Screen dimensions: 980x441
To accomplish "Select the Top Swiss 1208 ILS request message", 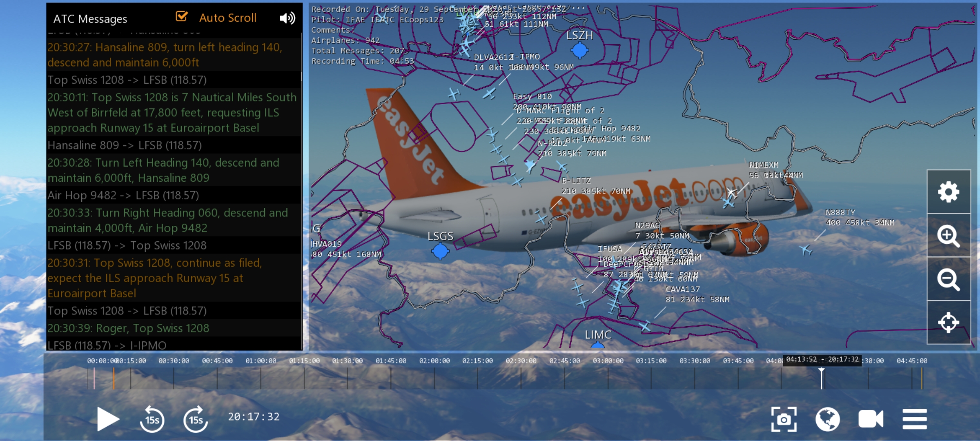I will click(171, 112).
